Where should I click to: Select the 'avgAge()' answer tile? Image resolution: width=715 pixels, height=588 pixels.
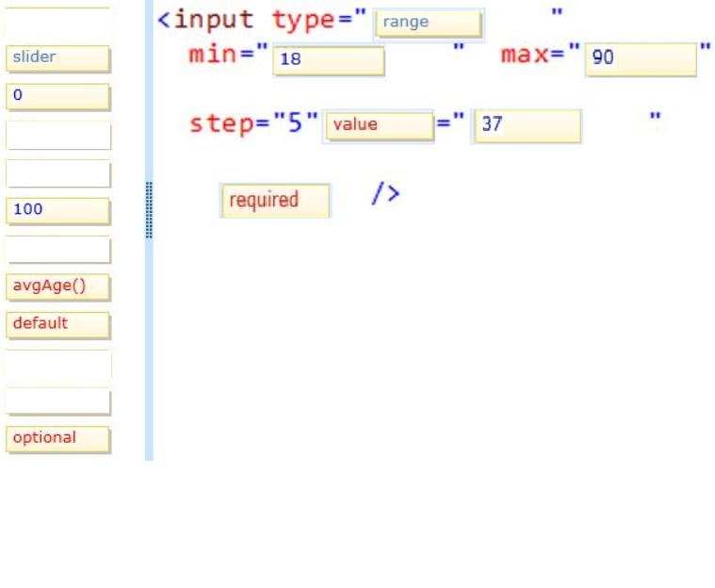[x=57, y=286]
